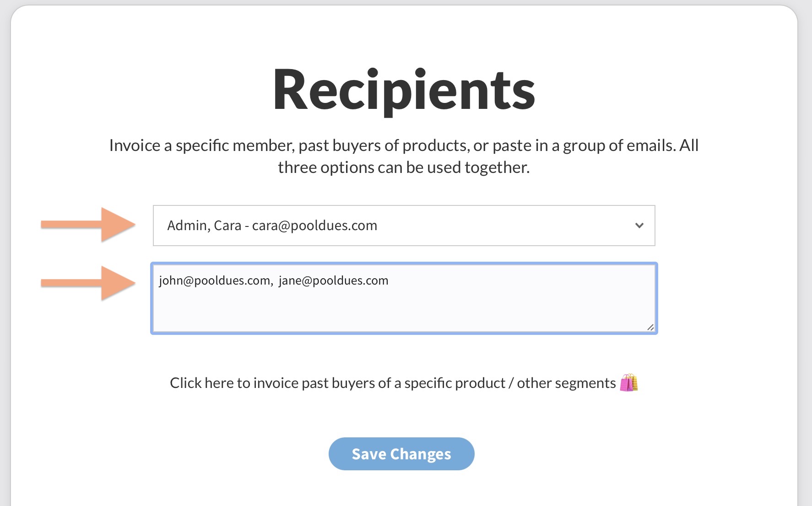This screenshot has width=812, height=506.
Task: Click the shopping bags emoji icon
Action: coord(629,383)
